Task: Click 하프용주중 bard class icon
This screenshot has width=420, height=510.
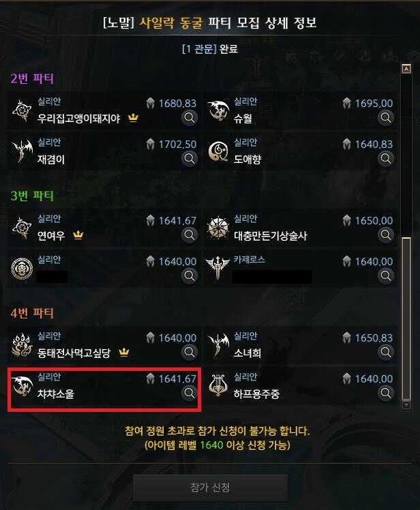Action: tap(218, 386)
